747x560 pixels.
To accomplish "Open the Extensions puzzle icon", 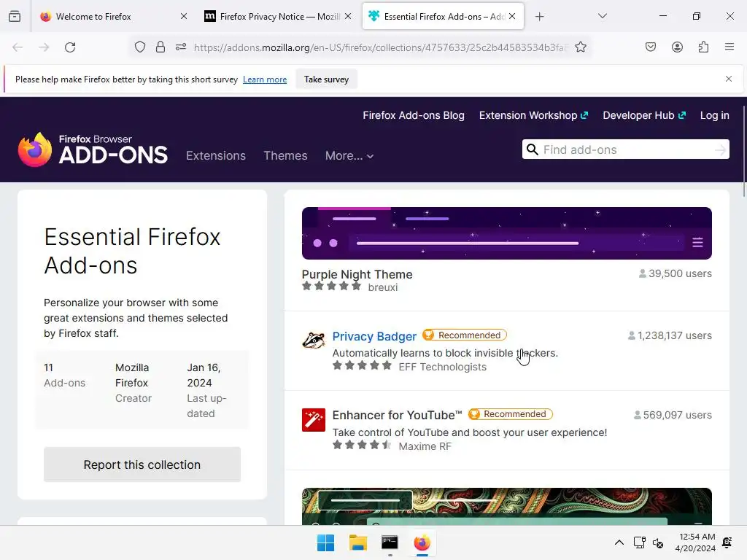I will pyautogui.click(x=703, y=47).
